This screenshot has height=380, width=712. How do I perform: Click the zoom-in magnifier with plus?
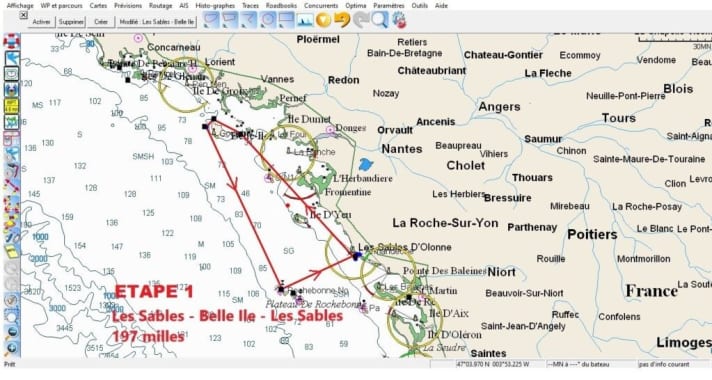click(x=11, y=348)
